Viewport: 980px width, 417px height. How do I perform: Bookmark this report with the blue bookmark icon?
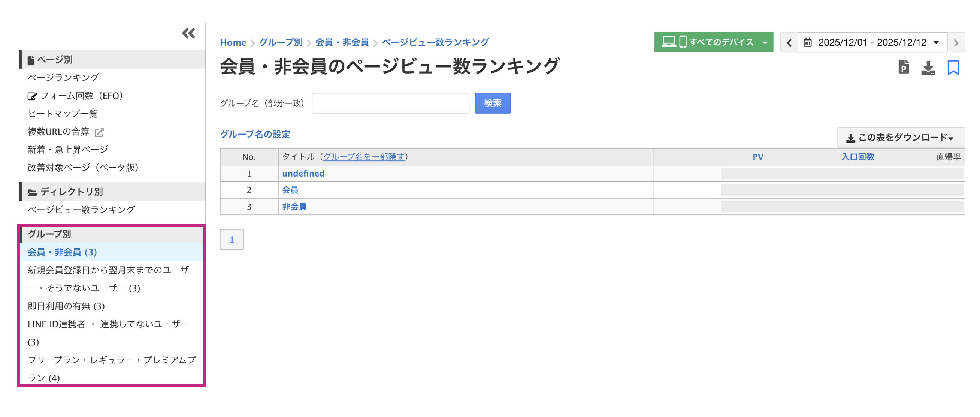(954, 67)
